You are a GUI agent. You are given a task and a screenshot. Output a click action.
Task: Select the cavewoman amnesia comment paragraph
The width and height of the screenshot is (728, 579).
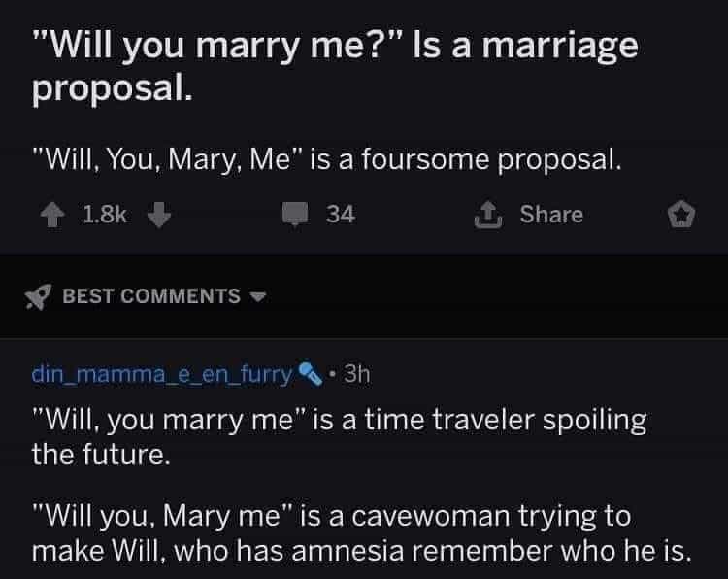361,532
